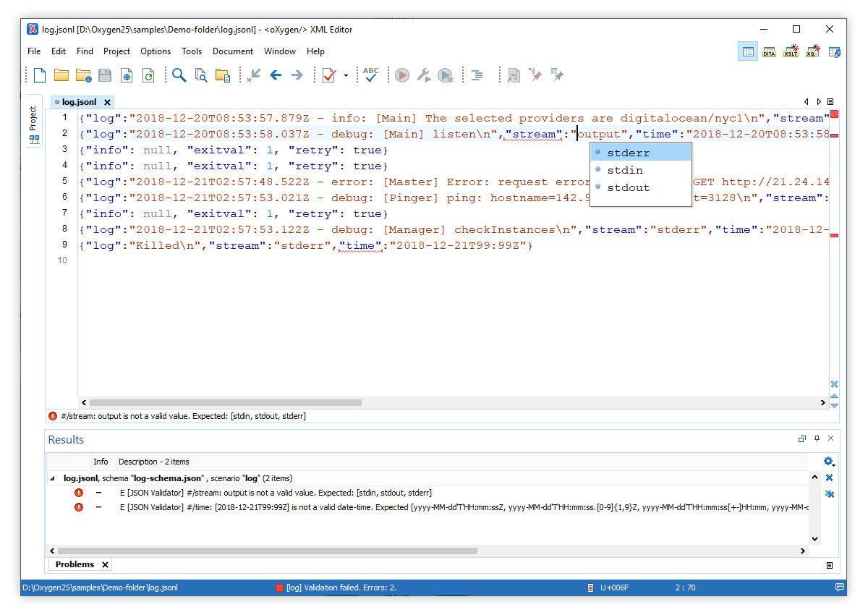The height and width of the screenshot is (615, 868).
Task: Open the Find menu
Action: [85, 51]
